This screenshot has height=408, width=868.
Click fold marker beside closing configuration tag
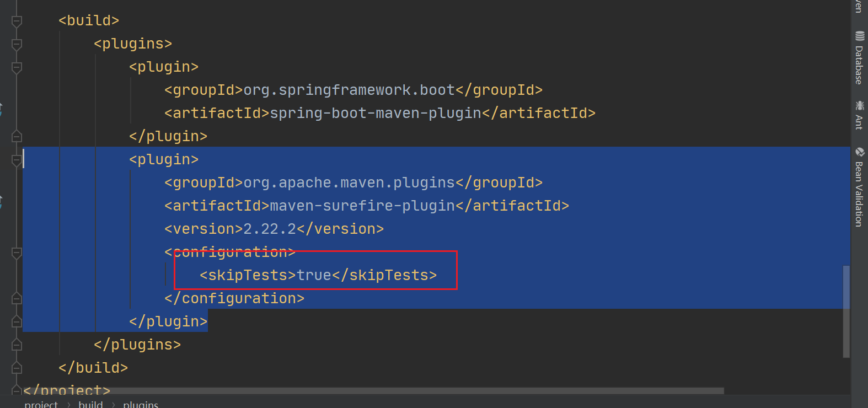(17, 299)
